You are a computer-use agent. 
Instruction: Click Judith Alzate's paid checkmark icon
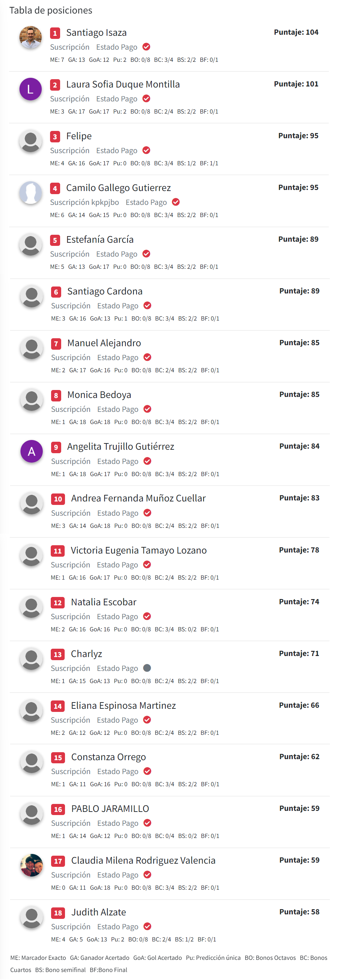tap(147, 927)
